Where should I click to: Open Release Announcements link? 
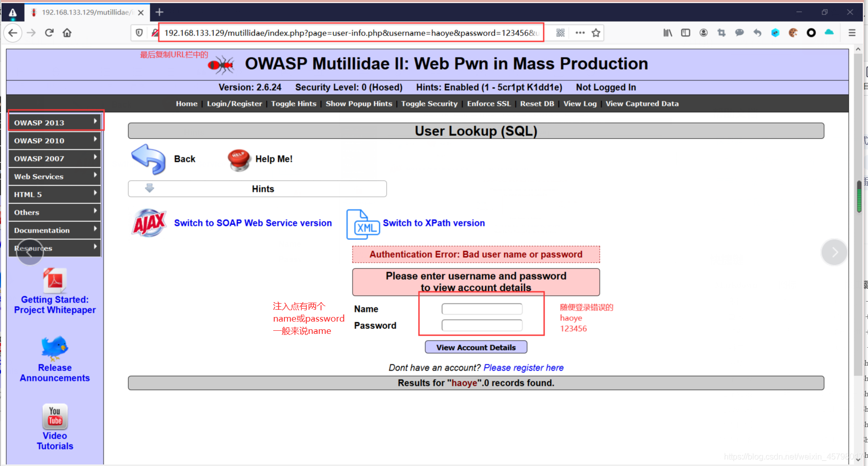(x=55, y=373)
